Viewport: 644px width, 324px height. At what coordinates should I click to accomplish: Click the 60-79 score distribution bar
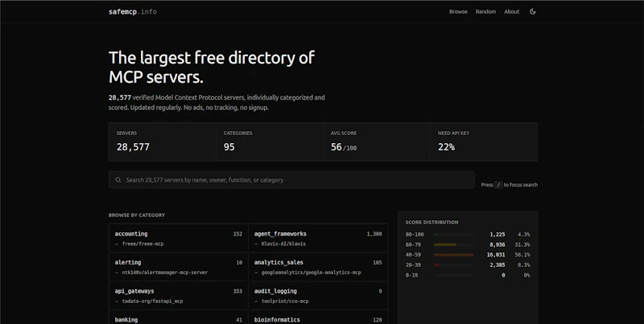click(x=453, y=245)
